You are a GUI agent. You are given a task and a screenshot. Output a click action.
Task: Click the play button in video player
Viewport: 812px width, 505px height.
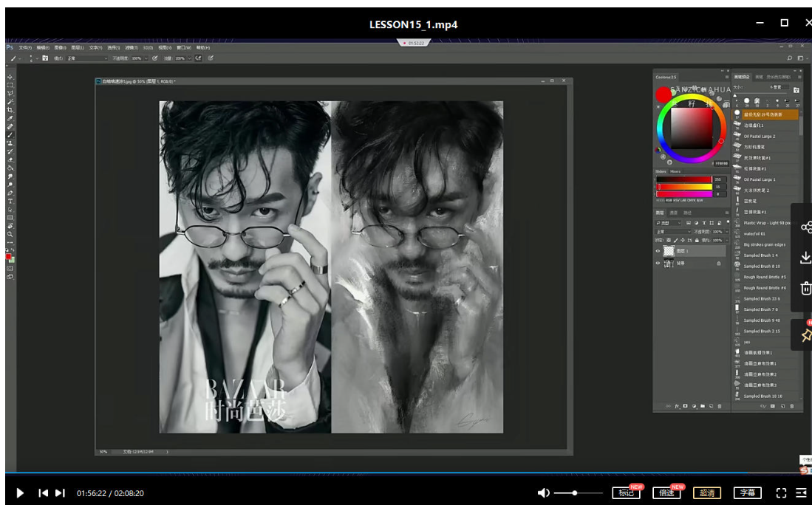click(20, 493)
